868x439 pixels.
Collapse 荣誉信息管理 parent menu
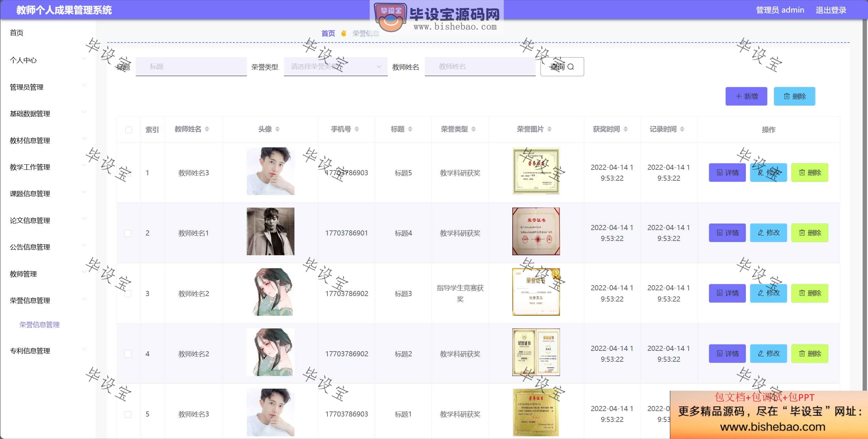[x=48, y=300]
